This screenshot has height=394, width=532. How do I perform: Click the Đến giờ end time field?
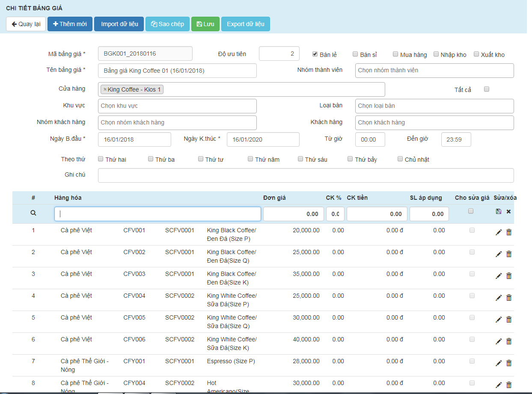point(456,139)
